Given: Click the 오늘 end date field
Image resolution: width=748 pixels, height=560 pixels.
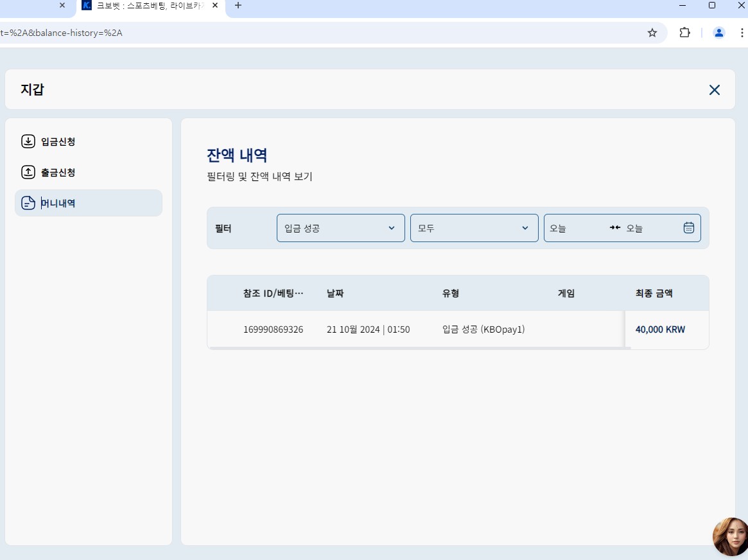Looking at the screenshot, I should [634, 229].
